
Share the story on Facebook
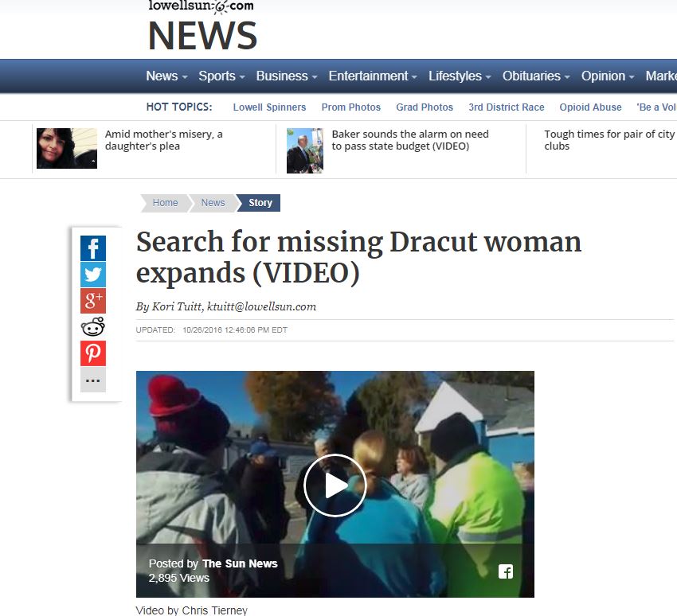93,248
